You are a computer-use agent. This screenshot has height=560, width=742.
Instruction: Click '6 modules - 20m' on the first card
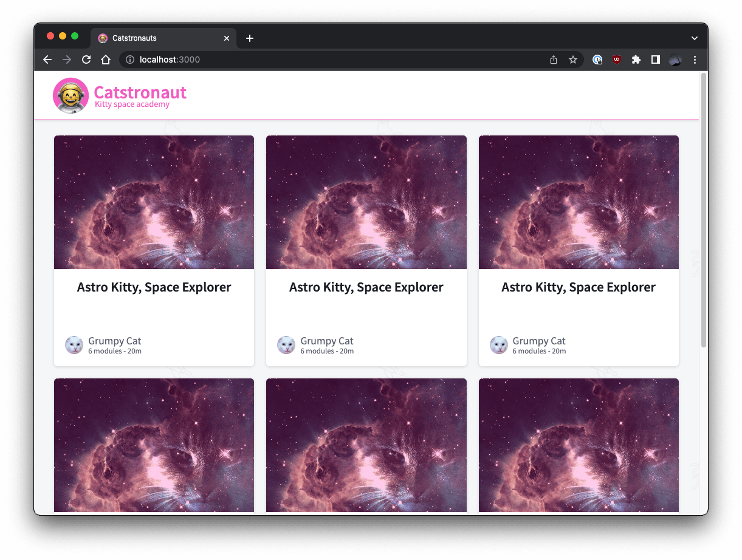coord(115,351)
